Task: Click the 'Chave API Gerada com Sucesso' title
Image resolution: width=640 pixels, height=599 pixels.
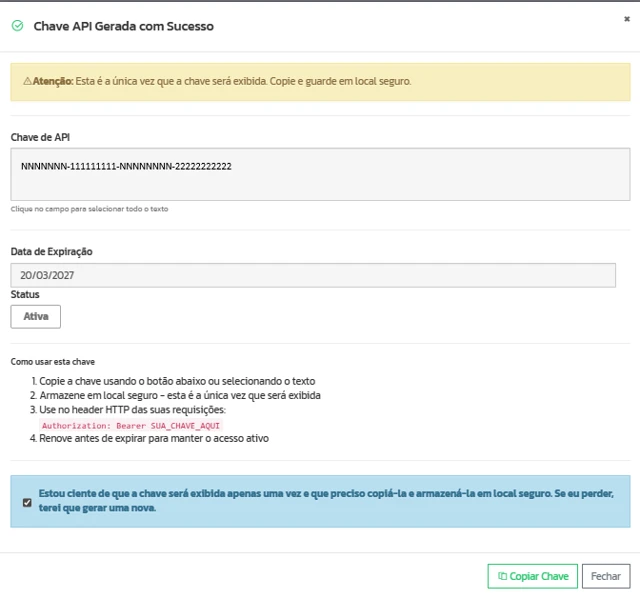Action: click(124, 26)
